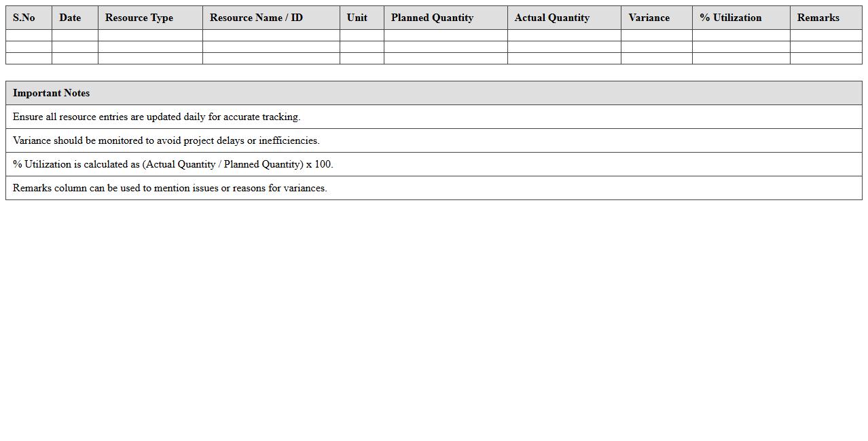Click the note about updating entries daily
The width and height of the screenshot is (868, 441).
[156, 117]
